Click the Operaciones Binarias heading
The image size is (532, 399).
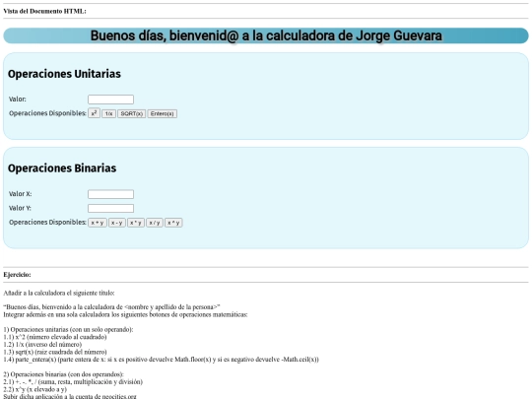coord(62,168)
